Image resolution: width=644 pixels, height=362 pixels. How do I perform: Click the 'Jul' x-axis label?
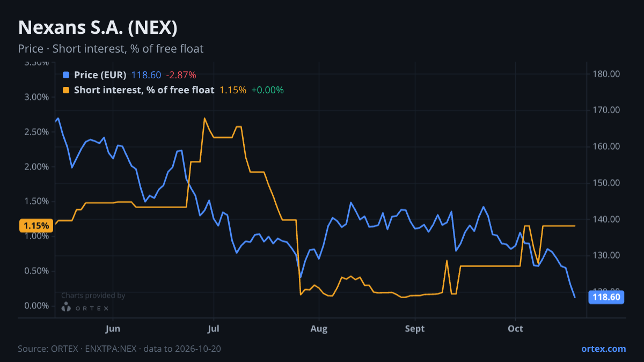[x=214, y=328]
